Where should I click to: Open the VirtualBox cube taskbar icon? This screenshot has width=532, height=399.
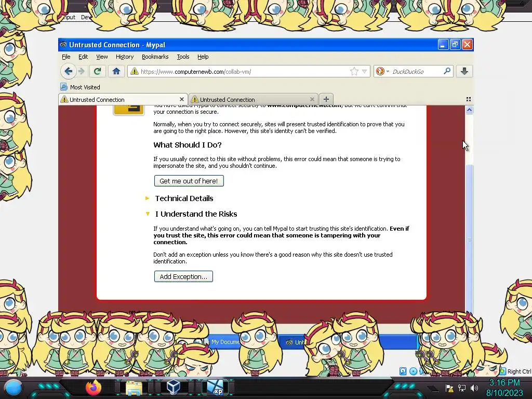174,388
